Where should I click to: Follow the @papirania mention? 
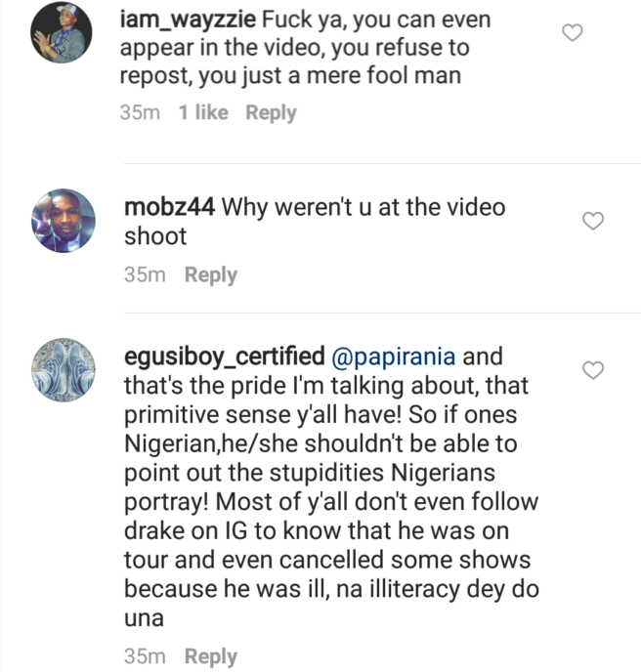[393, 357]
